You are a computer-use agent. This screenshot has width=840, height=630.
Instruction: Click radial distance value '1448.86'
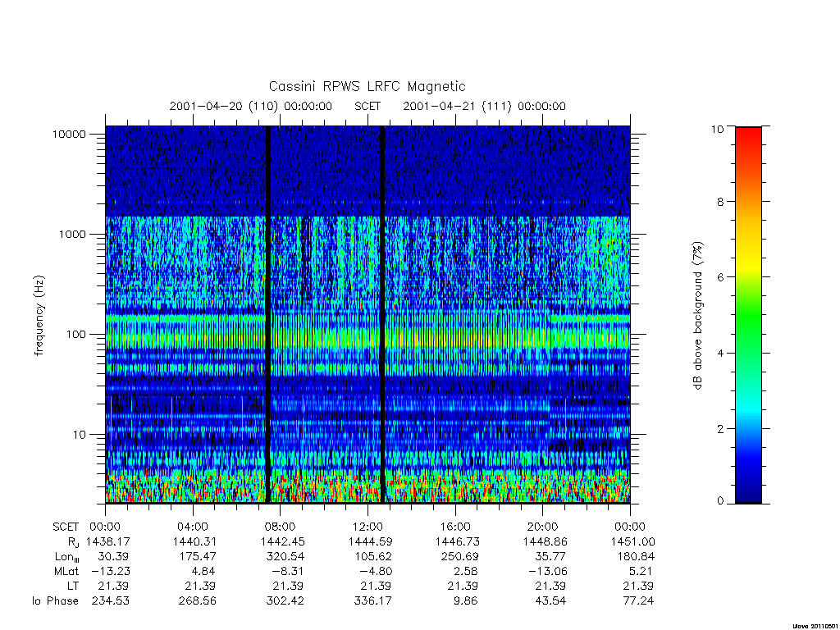pyautogui.click(x=546, y=541)
